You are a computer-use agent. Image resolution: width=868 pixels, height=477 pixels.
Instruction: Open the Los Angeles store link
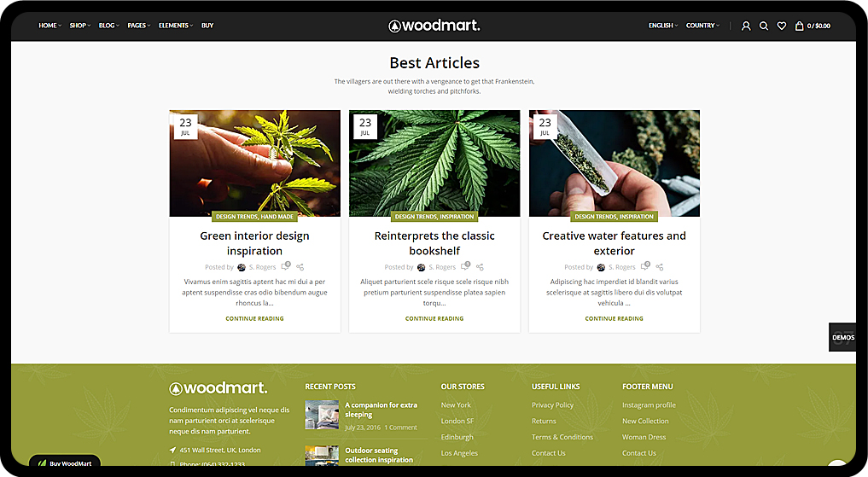(x=459, y=453)
